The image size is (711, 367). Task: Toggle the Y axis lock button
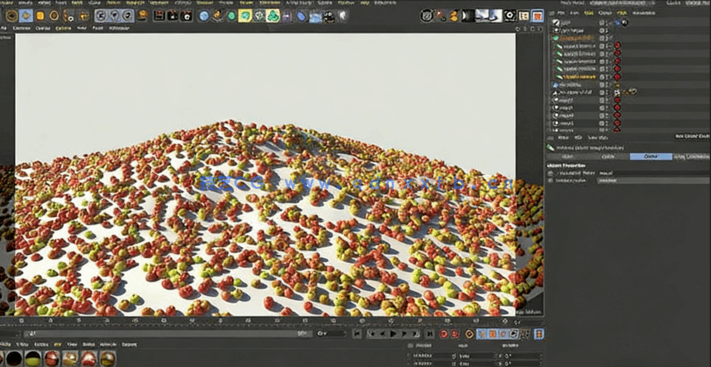[114, 16]
